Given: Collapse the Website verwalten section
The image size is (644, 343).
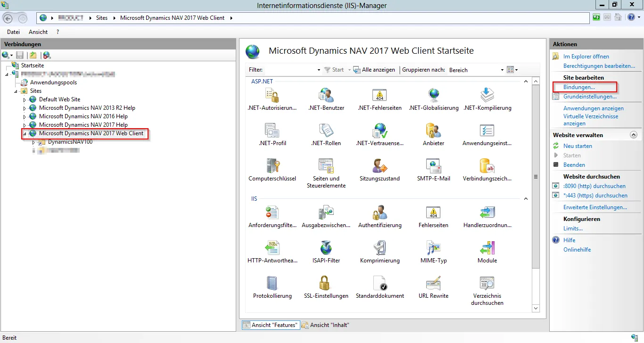Looking at the screenshot, I should [x=634, y=135].
